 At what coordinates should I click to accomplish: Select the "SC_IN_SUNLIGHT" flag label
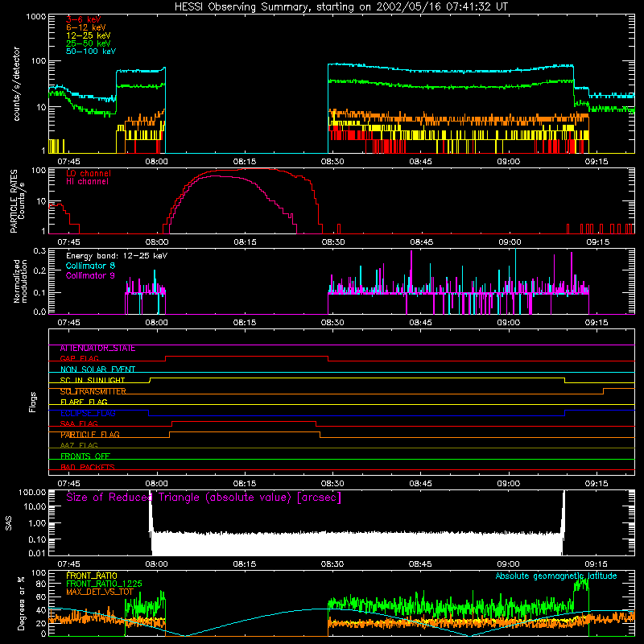(x=93, y=380)
